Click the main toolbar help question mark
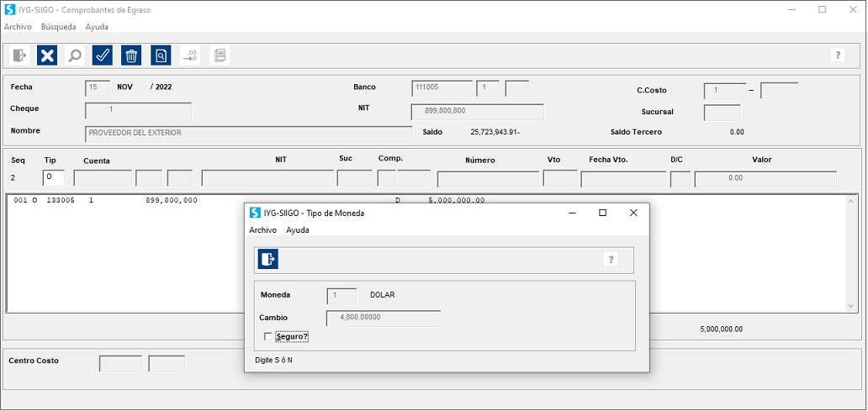The image size is (868, 411). point(838,55)
